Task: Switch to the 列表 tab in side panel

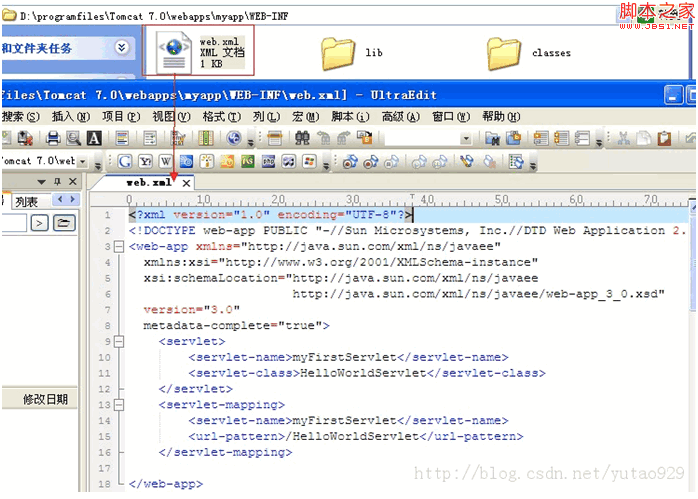Action: [x=27, y=202]
